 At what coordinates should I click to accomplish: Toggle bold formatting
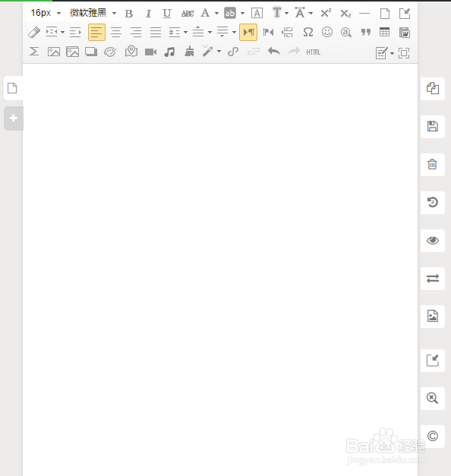(x=129, y=14)
